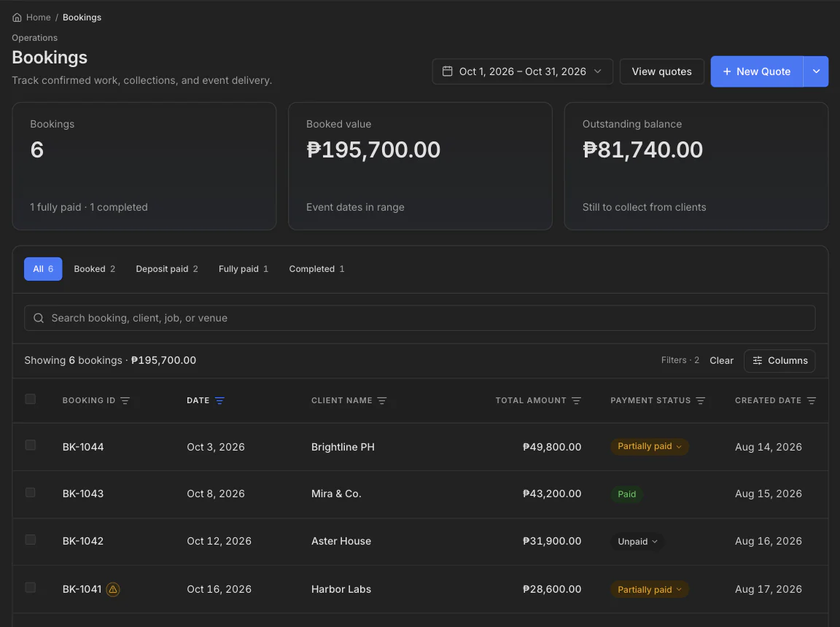Select the All 6 tab
Image resolution: width=840 pixels, height=627 pixels.
43,269
